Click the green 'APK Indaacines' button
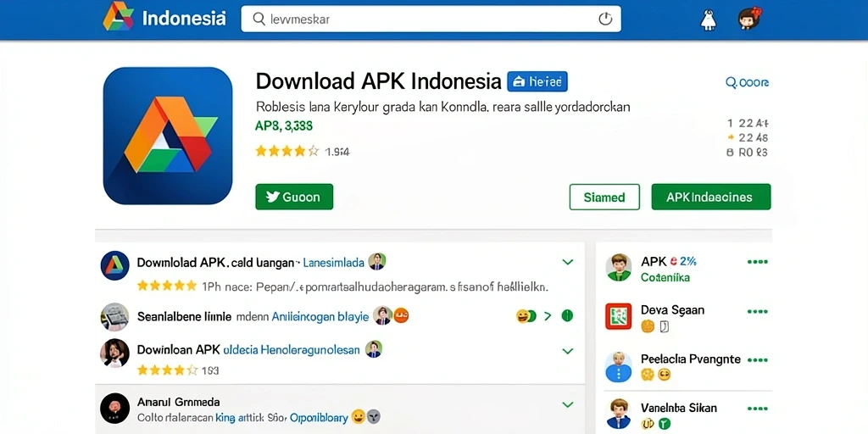868x434 pixels. (x=711, y=197)
